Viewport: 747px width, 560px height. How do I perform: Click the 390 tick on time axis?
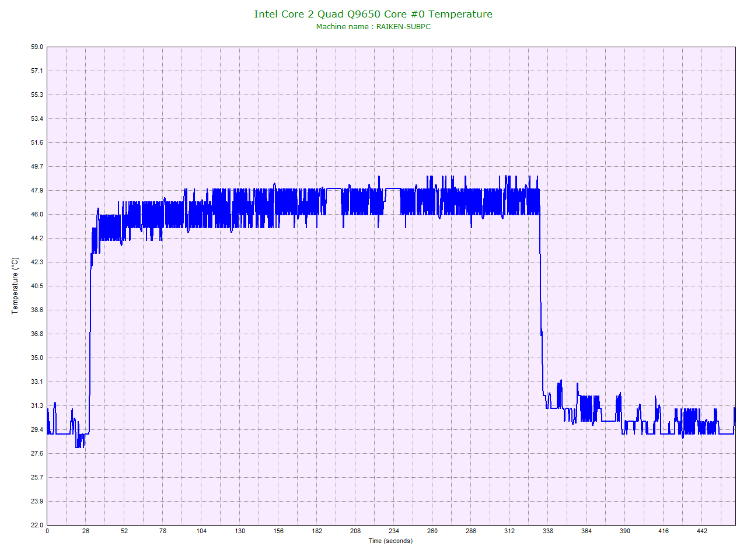pos(625,531)
